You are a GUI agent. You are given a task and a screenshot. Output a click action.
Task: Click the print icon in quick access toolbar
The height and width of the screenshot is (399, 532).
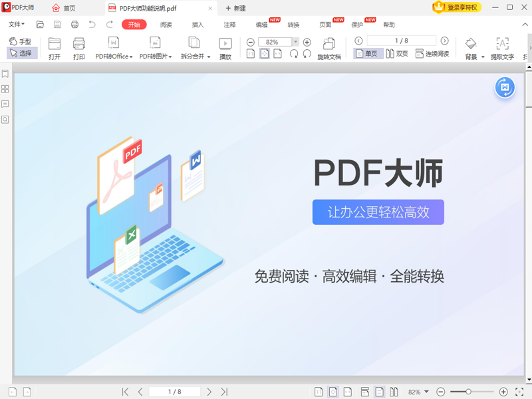(x=75, y=24)
